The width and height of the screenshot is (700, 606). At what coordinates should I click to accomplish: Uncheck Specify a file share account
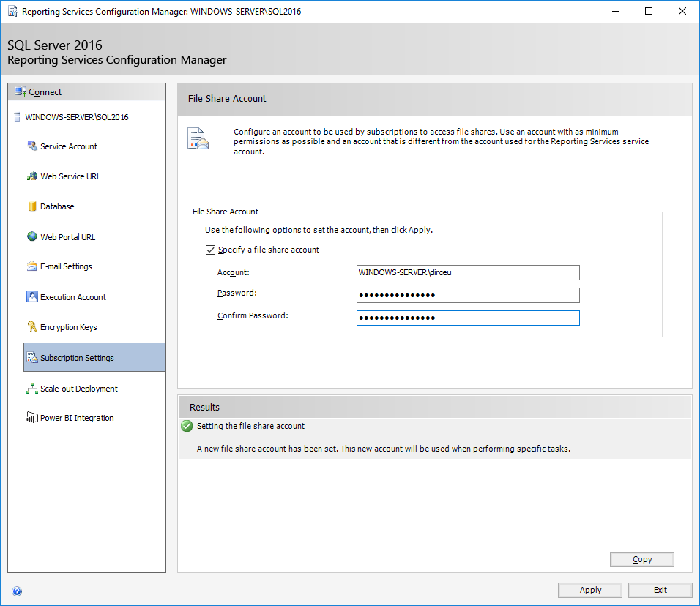pyautogui.click(x=210, y=250)
